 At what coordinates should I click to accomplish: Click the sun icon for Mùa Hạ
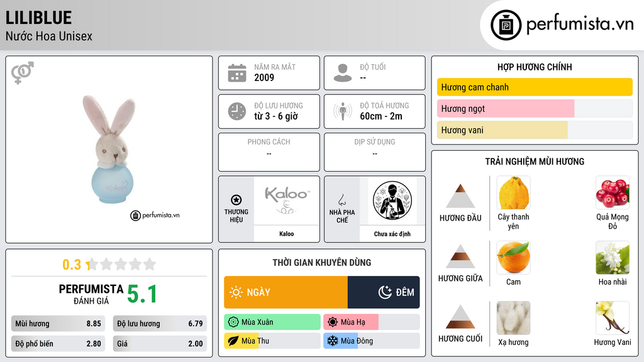333,322
